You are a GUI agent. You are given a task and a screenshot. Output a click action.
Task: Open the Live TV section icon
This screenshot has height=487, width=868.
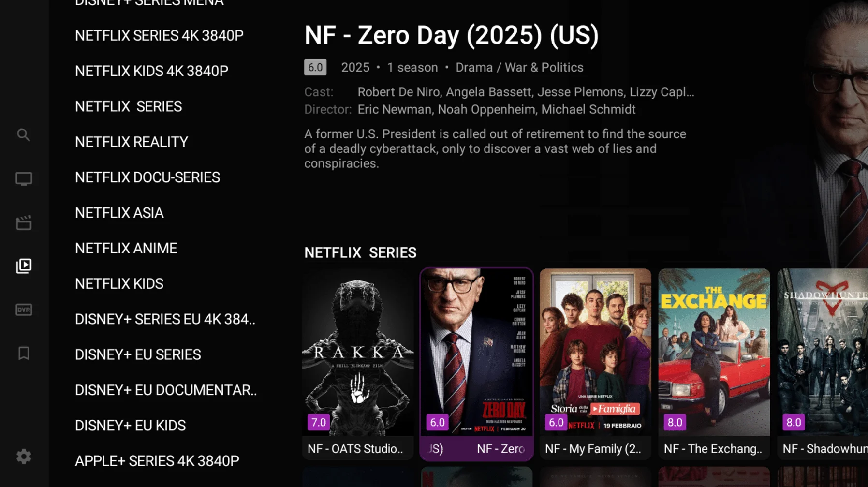(x=23, y=179)
